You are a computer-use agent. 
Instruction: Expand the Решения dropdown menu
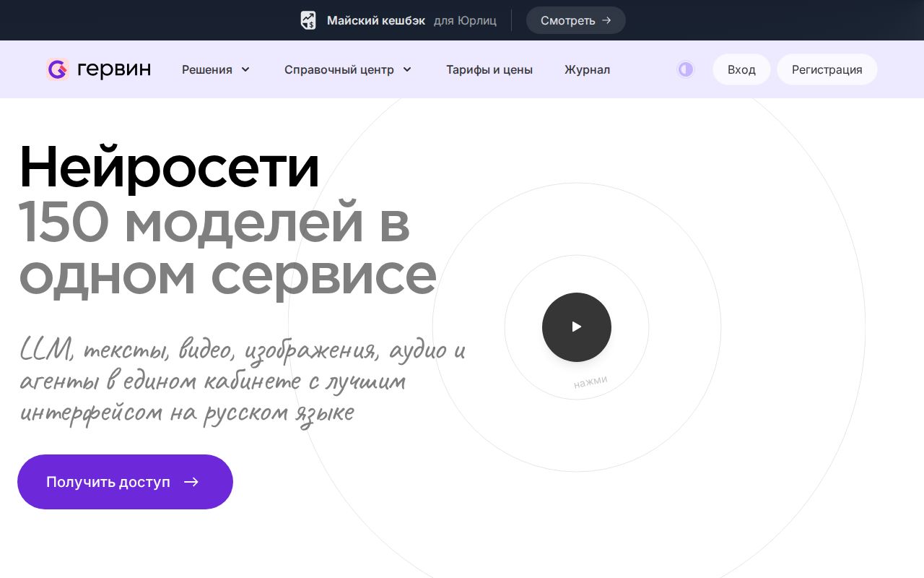click(216, 69)
